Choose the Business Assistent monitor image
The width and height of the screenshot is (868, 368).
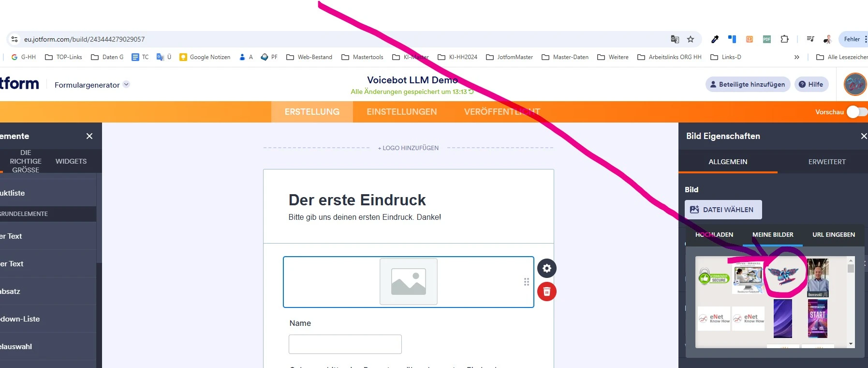748,277
